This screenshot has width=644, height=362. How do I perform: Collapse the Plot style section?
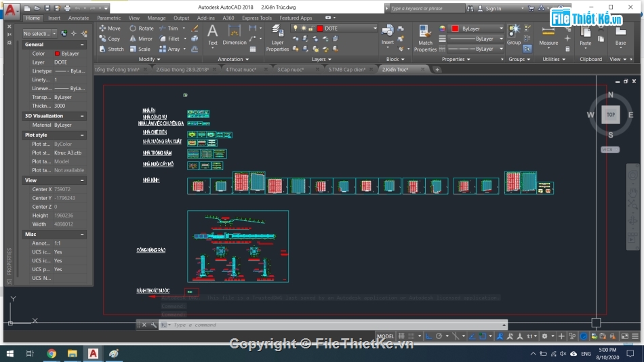(x=82, y=135)
